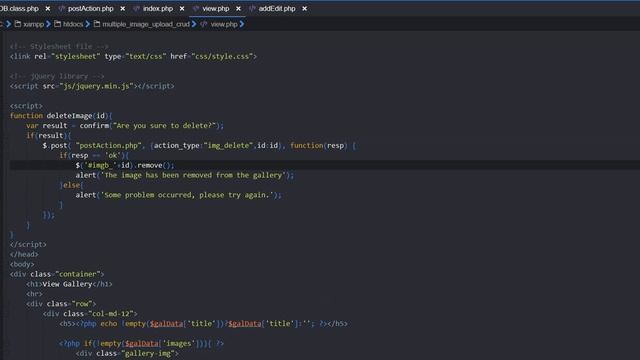Screen dimensions: 640x360
Task: Expand the chevron after htdocs breadcrumb
Action: [88, 24]
